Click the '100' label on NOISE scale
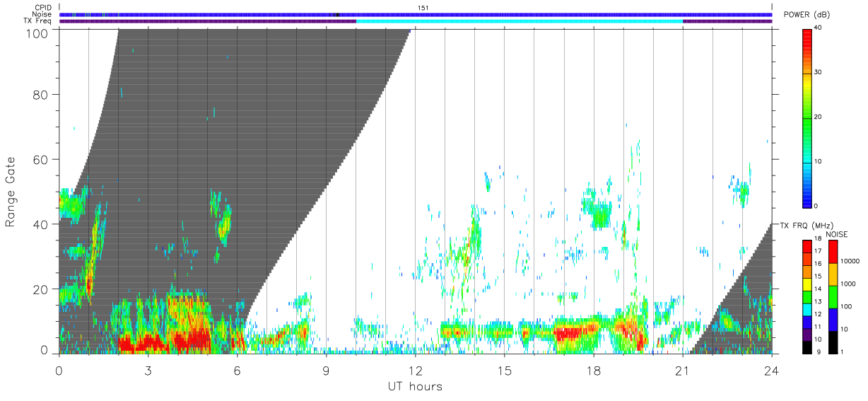This screenshot has height=401, width=868. pos(845,307)
